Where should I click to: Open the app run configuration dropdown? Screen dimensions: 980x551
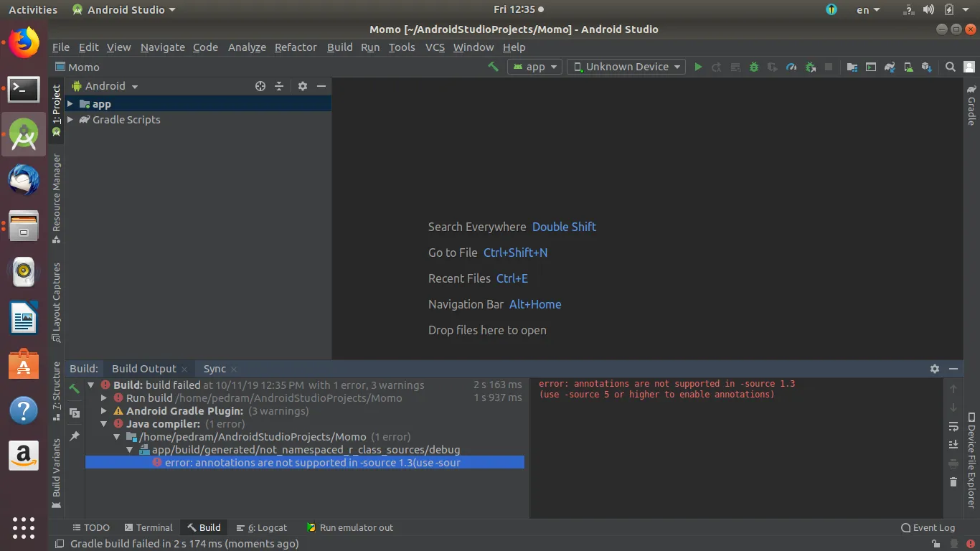click(536, 67)
